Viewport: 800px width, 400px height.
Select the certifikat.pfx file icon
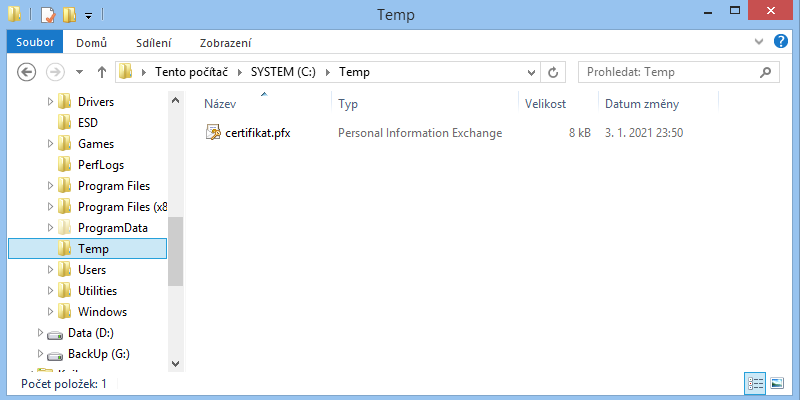point(213,133)
